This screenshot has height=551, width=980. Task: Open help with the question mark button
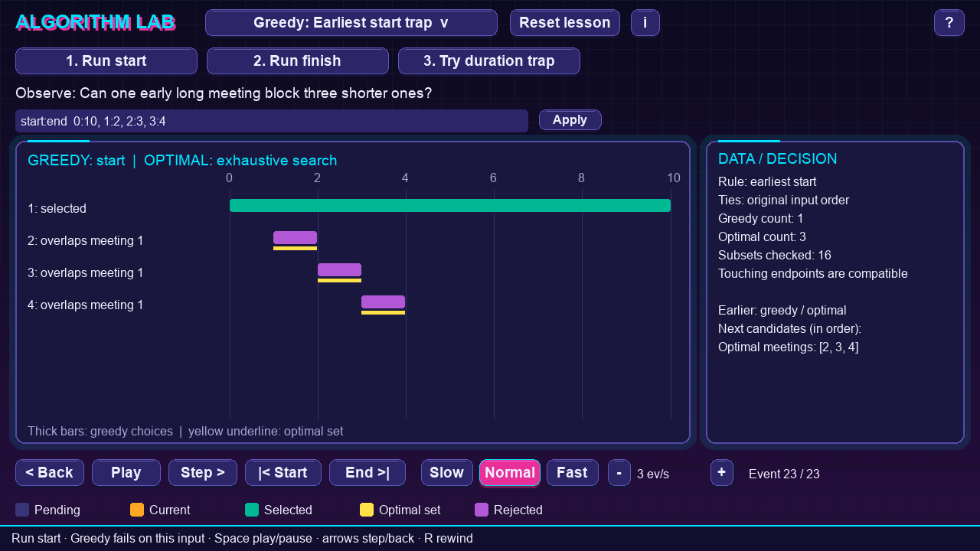click(x=949, y=23)
